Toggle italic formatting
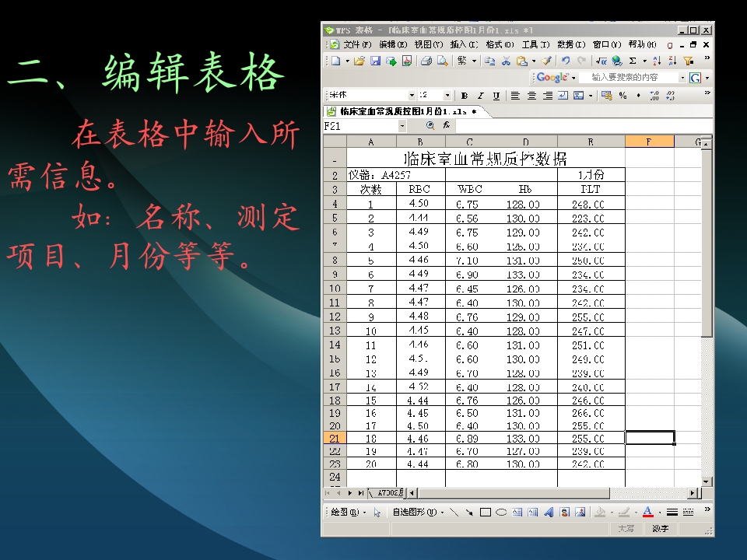The height and width of the screenshot is (560, 747). pyautogui.click(x=480, y=95)
